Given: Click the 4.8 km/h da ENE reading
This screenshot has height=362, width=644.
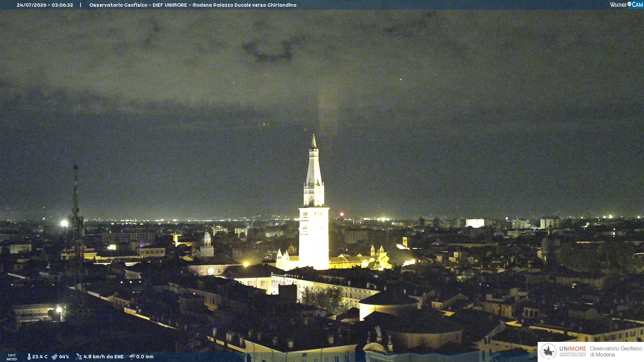Looking at the screenshot, I should coord(104,357).
